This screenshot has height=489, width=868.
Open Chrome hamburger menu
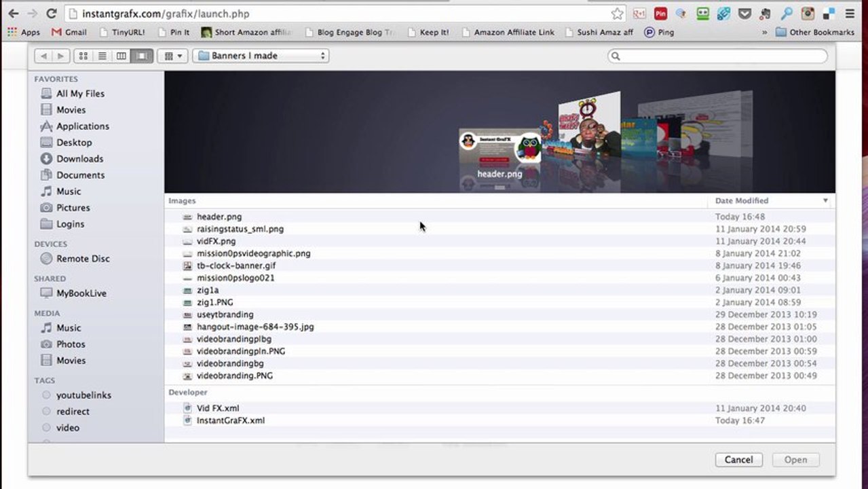click(x=850, y=14)
